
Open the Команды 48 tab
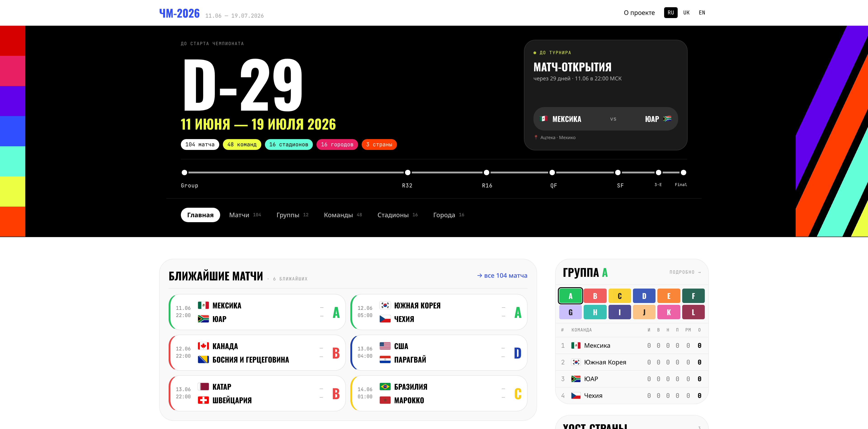pos(343,215)
